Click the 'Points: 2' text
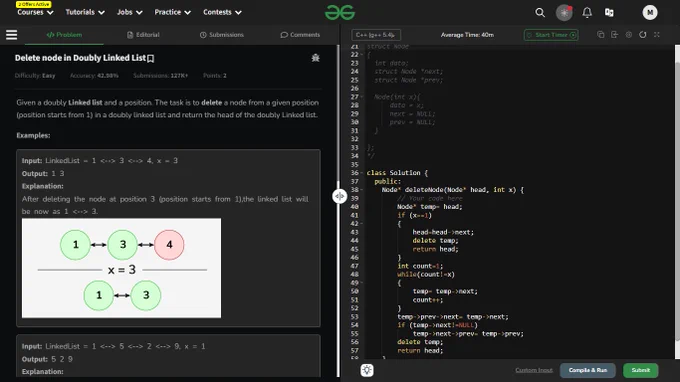680x382 pixels. point(215,75)
